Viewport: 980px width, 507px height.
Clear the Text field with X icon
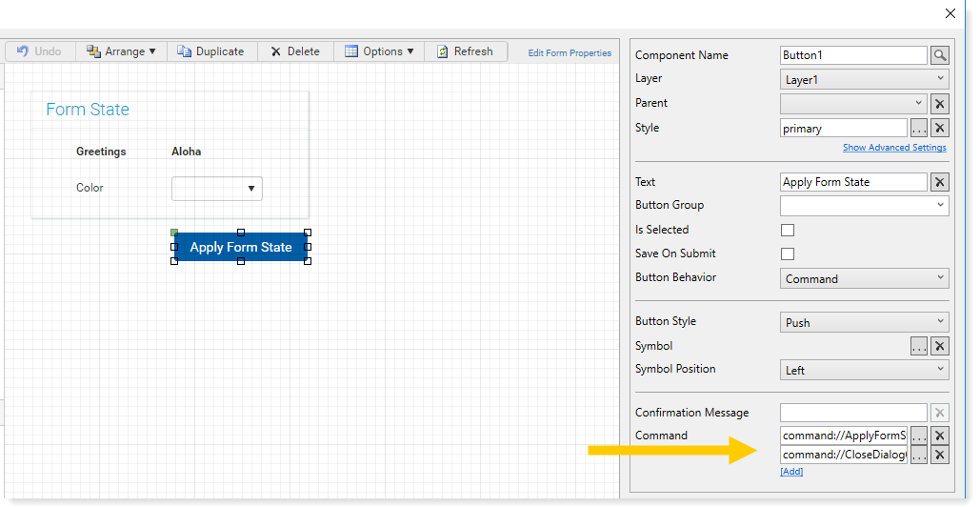pos(939,182)
